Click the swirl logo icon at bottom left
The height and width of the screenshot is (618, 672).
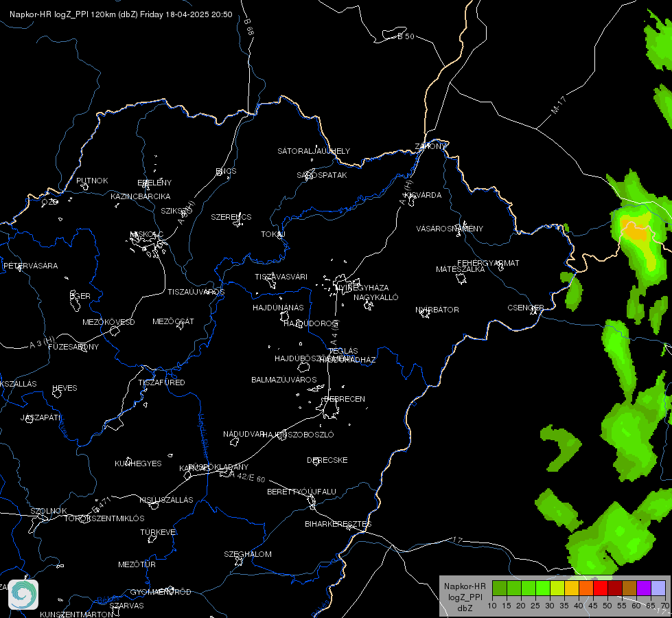pyautogui.click(x=23, y=595)
